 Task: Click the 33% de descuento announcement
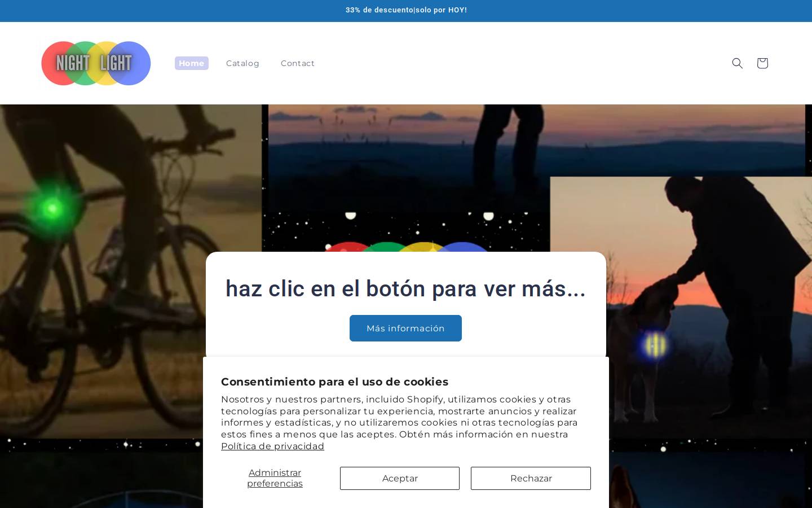pos(406,10)
